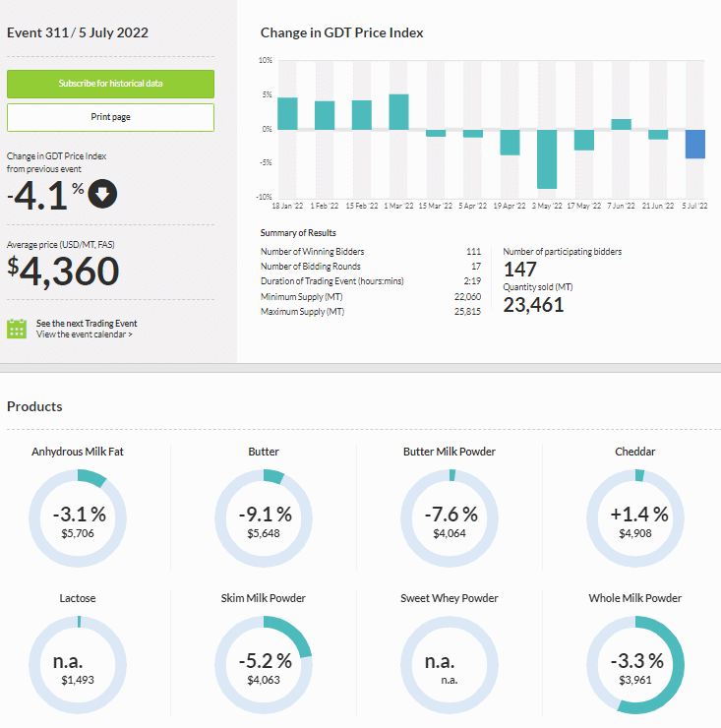This screenshot has height=728, width=721.
Task: Click the Anhydrous Milk Fat title
Action: [78, 452]
